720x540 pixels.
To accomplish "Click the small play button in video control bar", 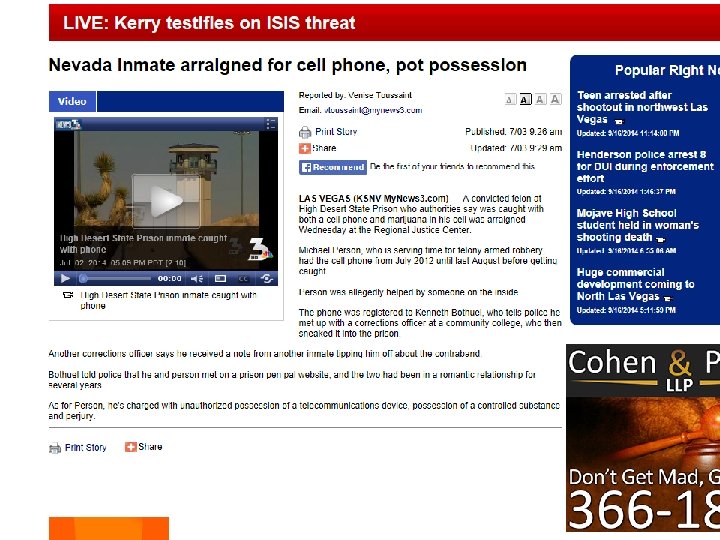I will pos(65,278).
